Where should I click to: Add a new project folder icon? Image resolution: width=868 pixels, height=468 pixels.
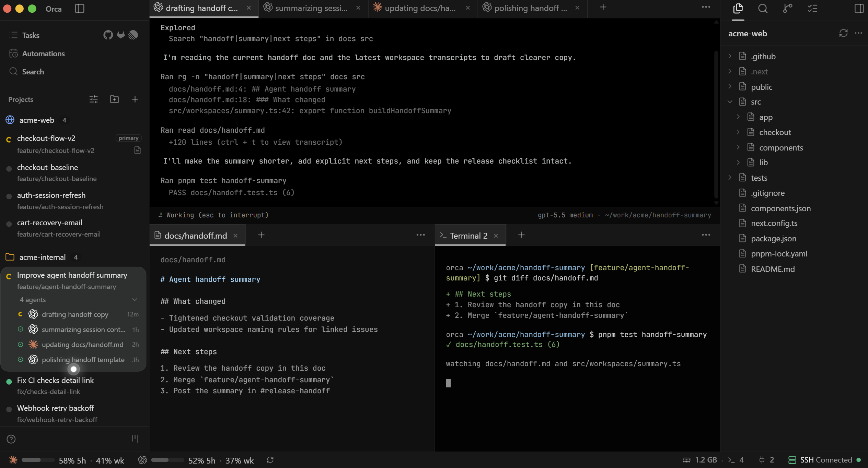(x=114, y=99)
